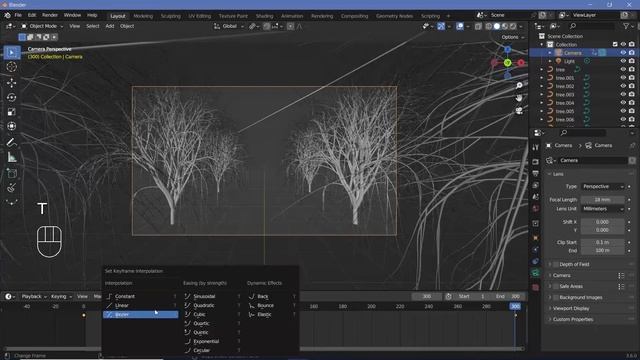Select the Transform tool
Viewport: 640px width, 360px height.
[x=11, y=126]
